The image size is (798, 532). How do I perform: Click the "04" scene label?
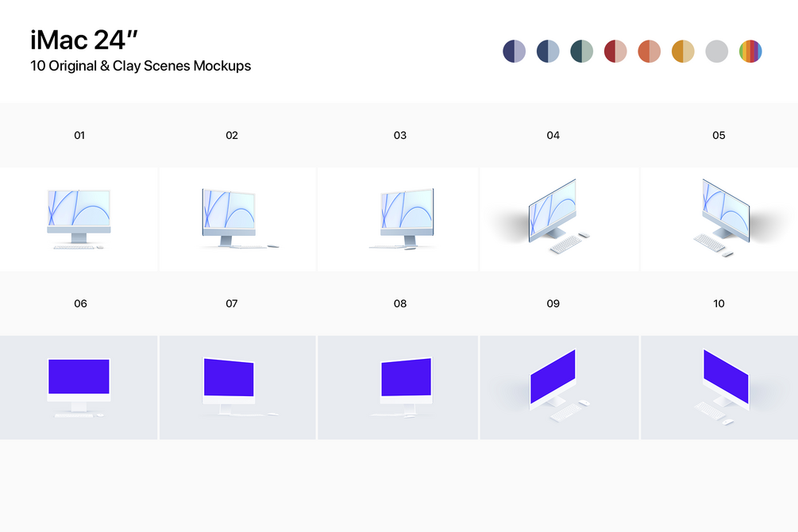[553, 136]
